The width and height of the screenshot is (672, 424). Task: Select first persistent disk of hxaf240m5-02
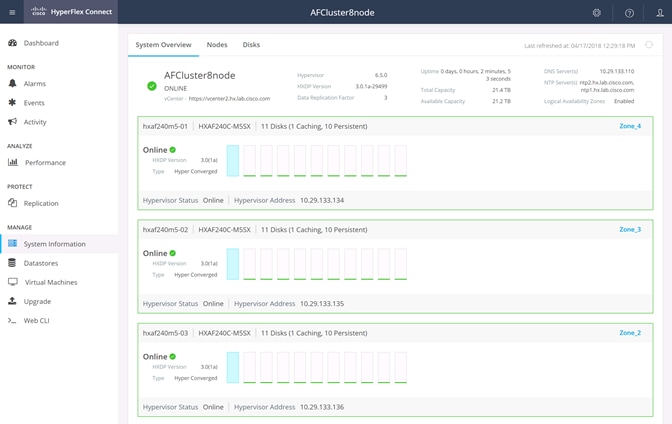pyautogui.click(x=249, y=264)
